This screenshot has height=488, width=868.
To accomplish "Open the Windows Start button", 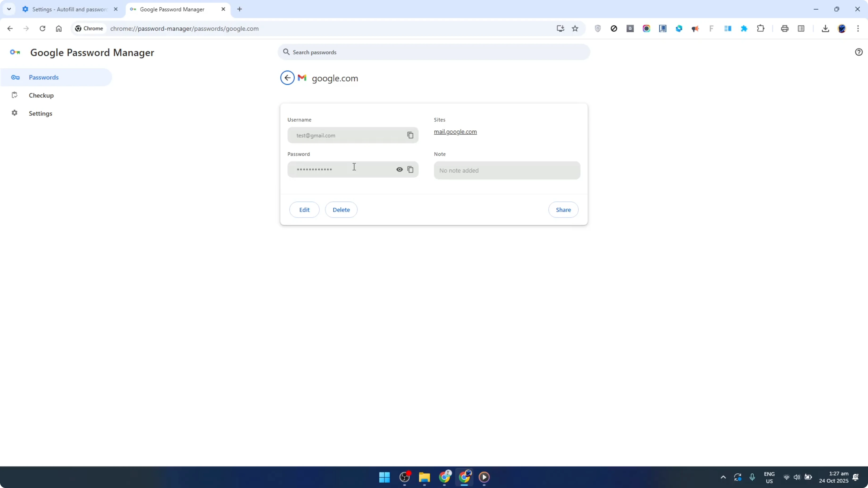I will (384, 477).
